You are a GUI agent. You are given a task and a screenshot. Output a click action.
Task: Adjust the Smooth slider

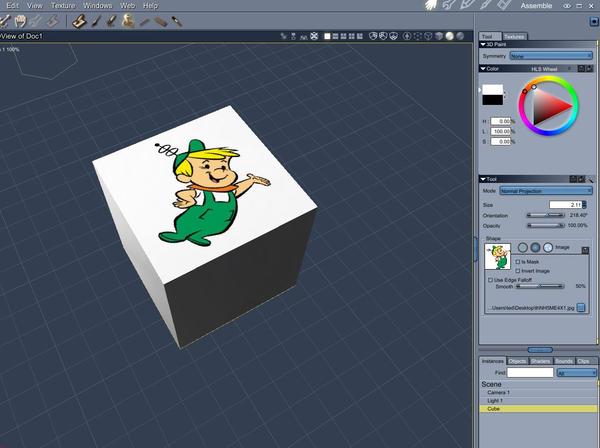540,286
